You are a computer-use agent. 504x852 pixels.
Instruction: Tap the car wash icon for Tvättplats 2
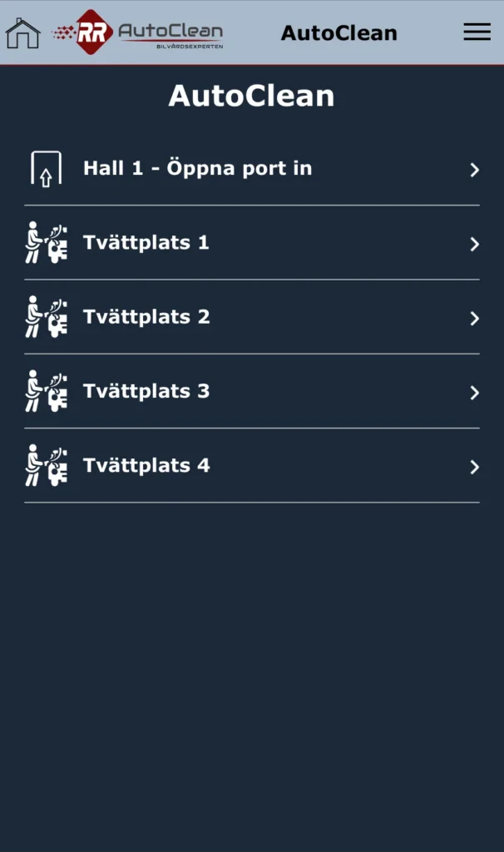[x=46, y=317]
